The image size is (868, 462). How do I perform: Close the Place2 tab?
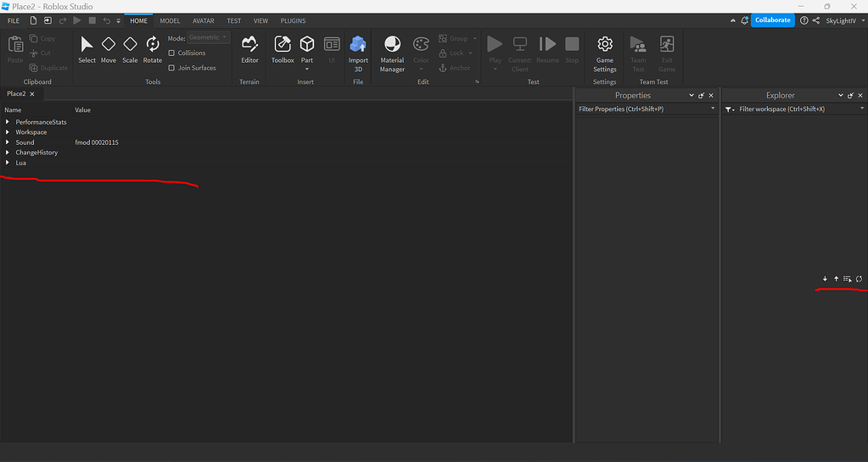[x=32, y=94]
